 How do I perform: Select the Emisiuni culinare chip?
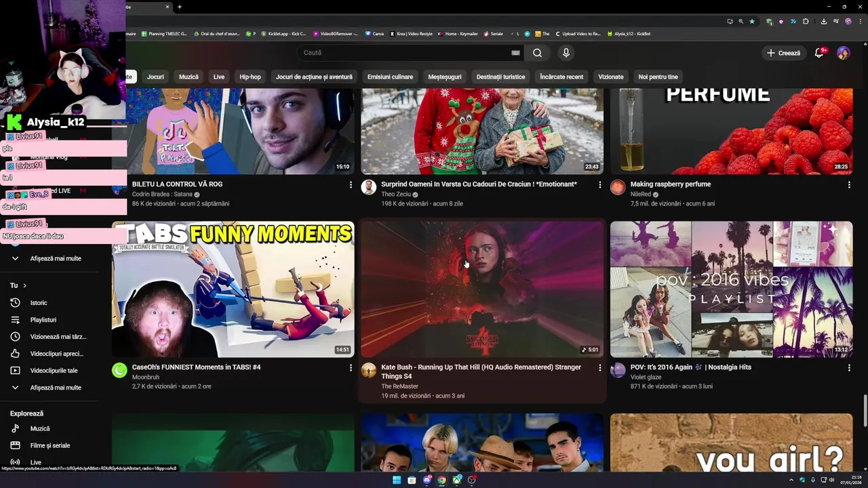[x=390, y=77]
